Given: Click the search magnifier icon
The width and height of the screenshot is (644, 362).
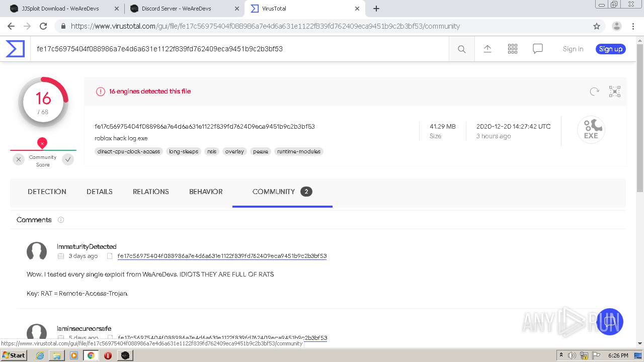Looking at the screenshot, I should point(461,49).
